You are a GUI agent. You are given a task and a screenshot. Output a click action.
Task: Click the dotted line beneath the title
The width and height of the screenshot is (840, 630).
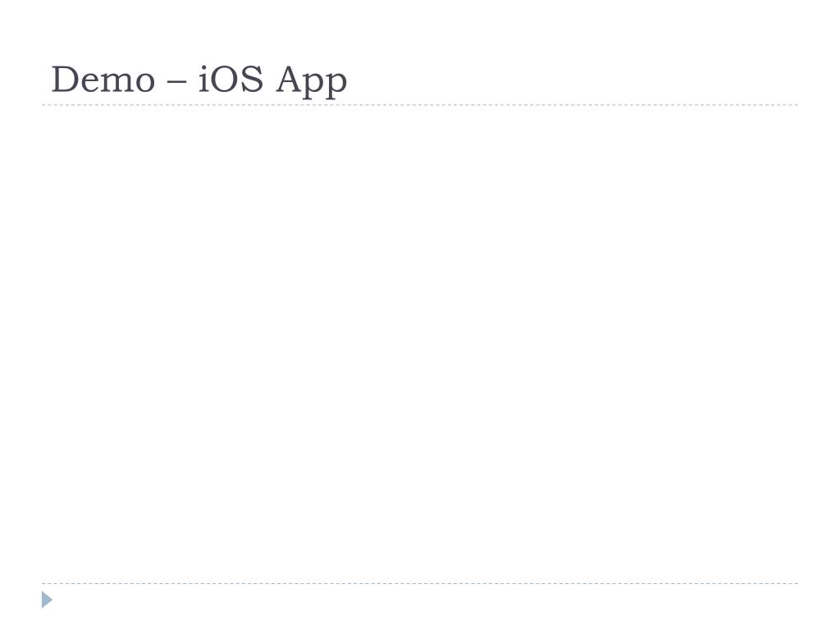coord(420,105)
